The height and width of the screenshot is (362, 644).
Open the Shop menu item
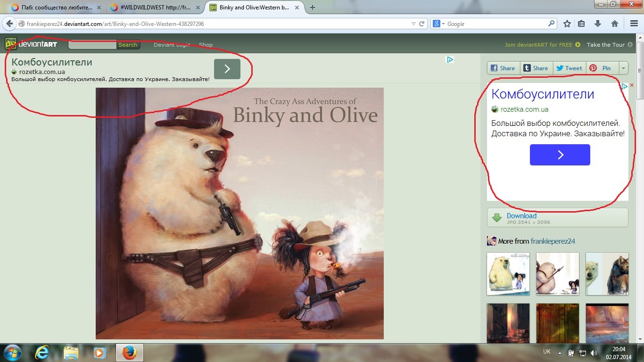point(206,45)
